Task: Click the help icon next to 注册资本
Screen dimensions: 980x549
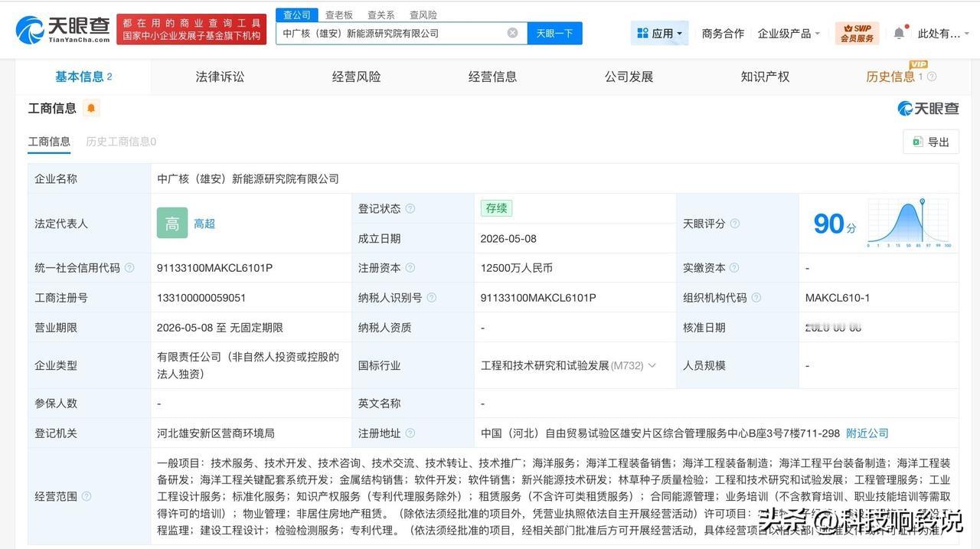Action: click(410, 268)
